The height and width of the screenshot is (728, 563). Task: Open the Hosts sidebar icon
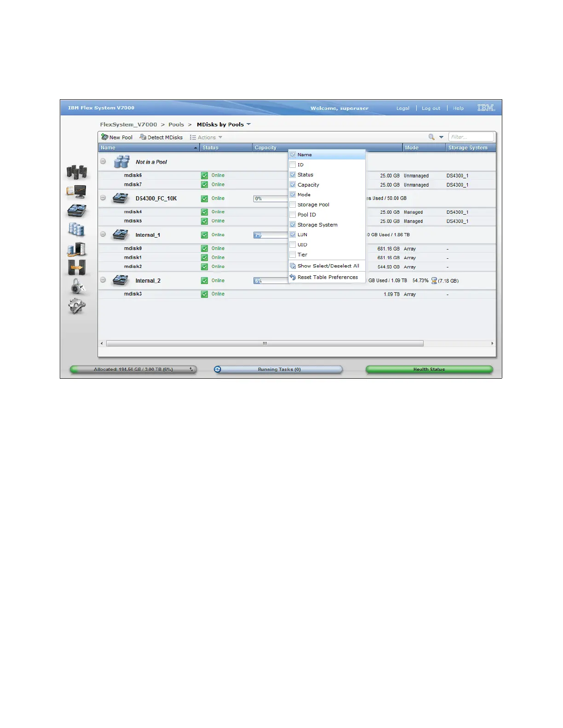(x=77, y=249)
